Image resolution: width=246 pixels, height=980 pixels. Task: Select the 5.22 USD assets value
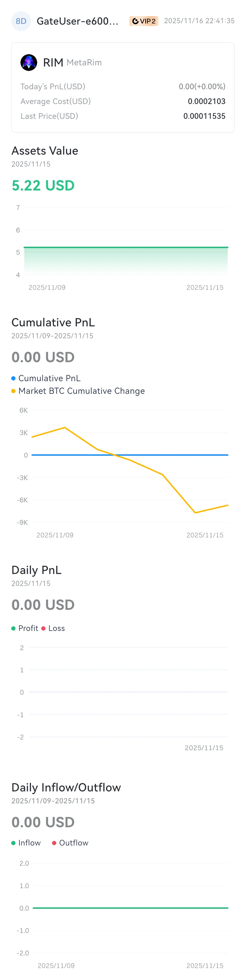click(x=43, y=185)
